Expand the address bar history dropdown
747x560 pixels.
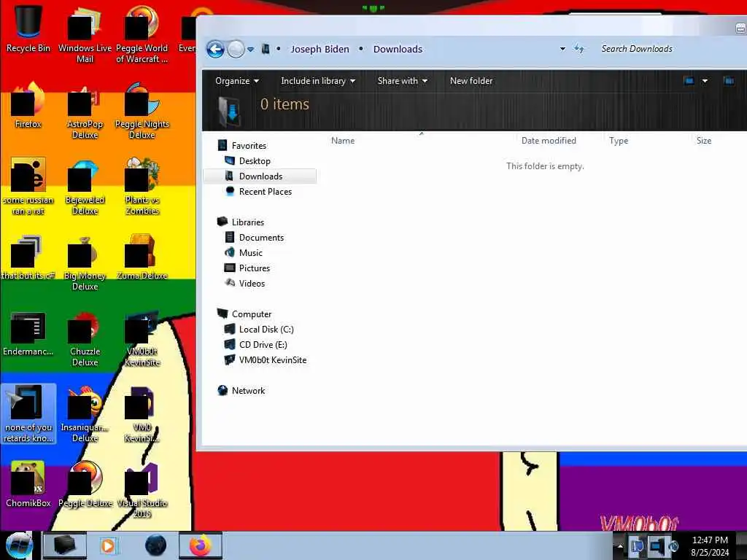(x=562, y=49)
